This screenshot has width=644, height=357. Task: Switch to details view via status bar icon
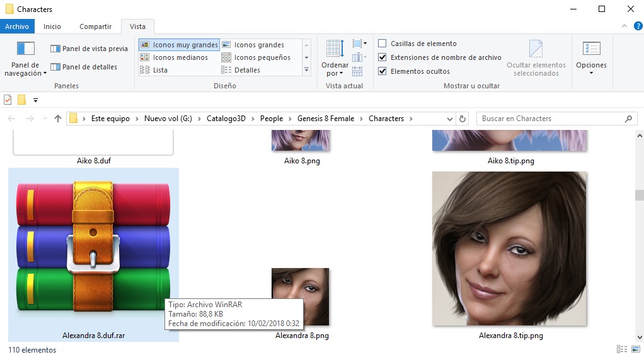(x=622, y=349)
